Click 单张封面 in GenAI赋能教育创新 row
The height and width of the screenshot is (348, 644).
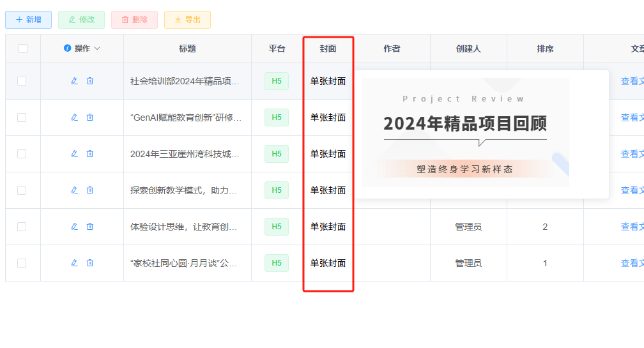pyautogui.click(x=328, y=117)
